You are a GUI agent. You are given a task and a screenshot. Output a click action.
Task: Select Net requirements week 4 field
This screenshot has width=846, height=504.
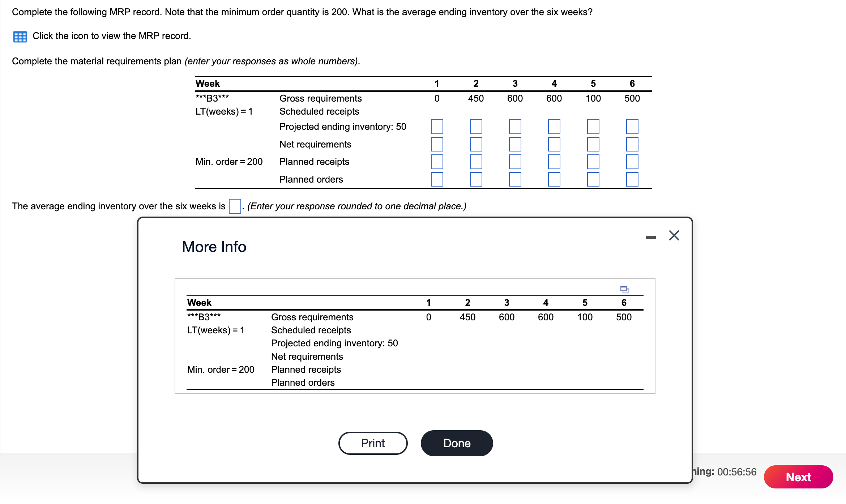(x=554, y=144)
